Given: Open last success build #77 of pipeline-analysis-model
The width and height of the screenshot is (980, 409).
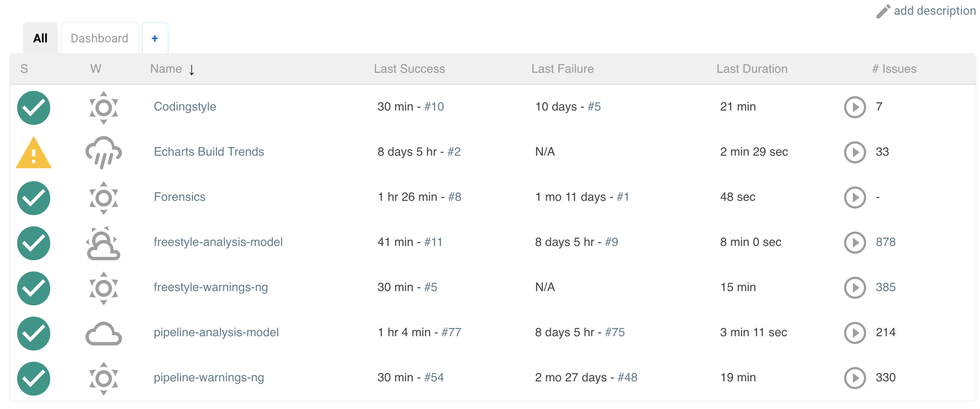Looking at the screenshot, I should (x=451, y=332).
